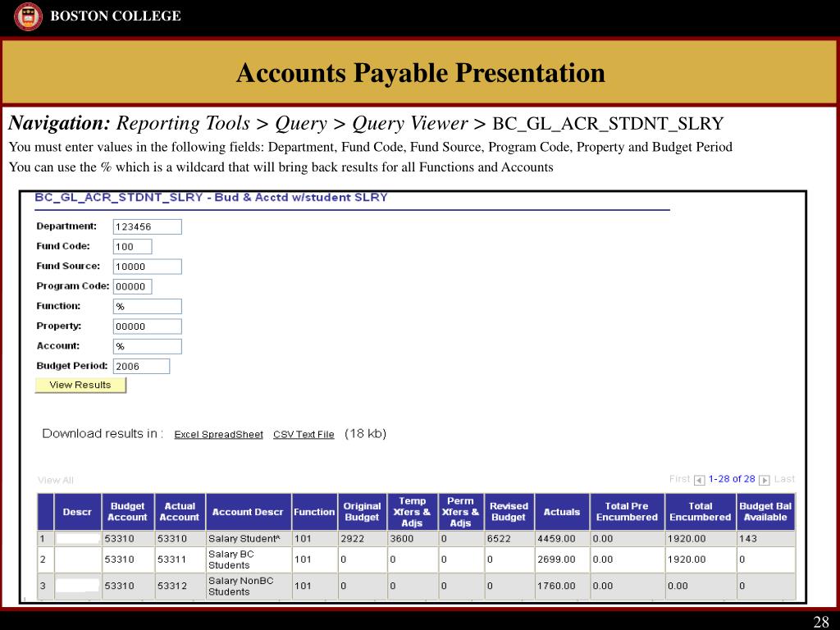This screenshot has width=840, height=630.
Task: Sort by Temp Xfers & Adjs header
Action: (413, 512)
